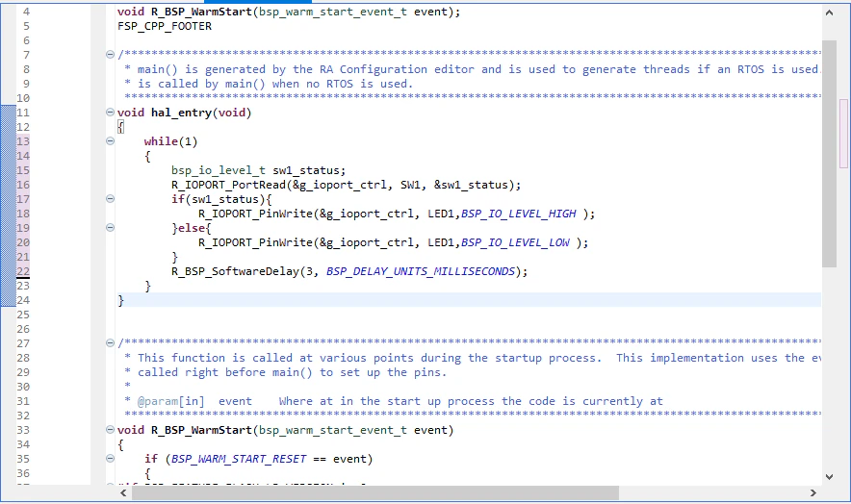
Task: Click closing brace on highlighted line 24
Action: coord(121,300)
